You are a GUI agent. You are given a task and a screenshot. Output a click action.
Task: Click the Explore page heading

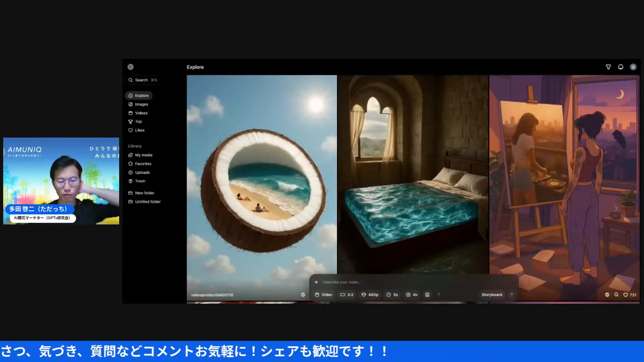195,67
